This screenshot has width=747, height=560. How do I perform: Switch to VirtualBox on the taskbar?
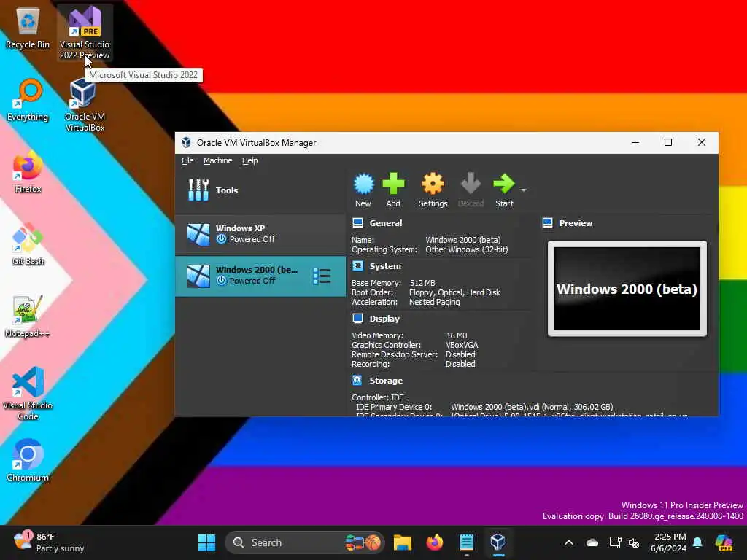tap(498, 542)
